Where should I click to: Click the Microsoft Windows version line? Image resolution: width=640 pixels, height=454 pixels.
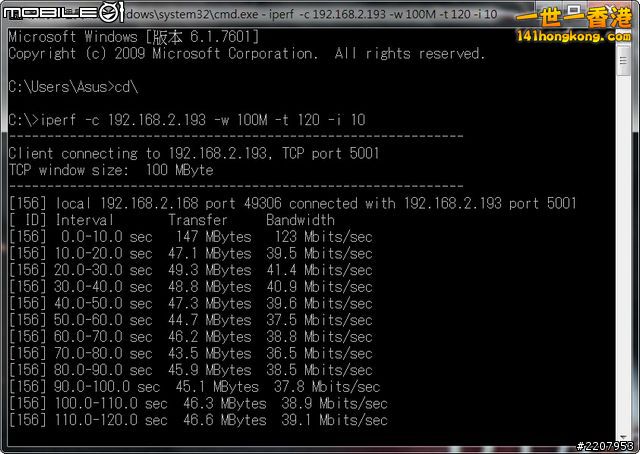[133, 36]
